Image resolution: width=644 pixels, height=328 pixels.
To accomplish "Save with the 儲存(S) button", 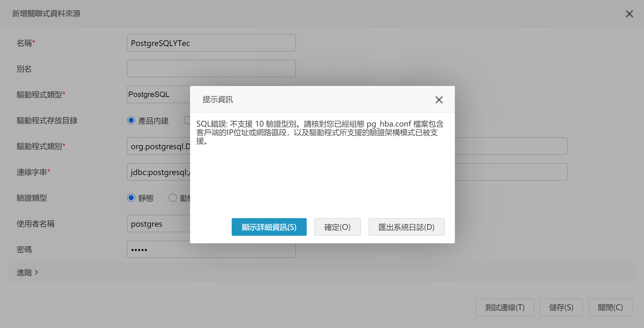I will click(x=561, y=307).
